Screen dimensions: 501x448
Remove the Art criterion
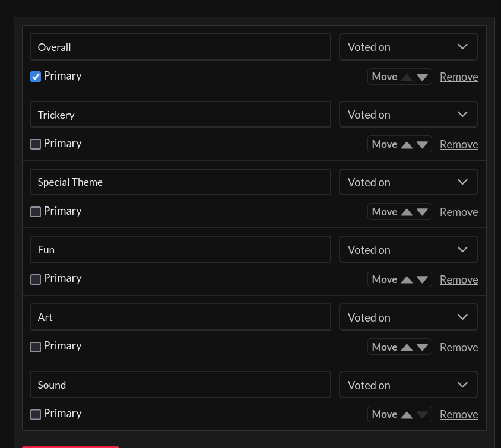[x=459, y=348]
